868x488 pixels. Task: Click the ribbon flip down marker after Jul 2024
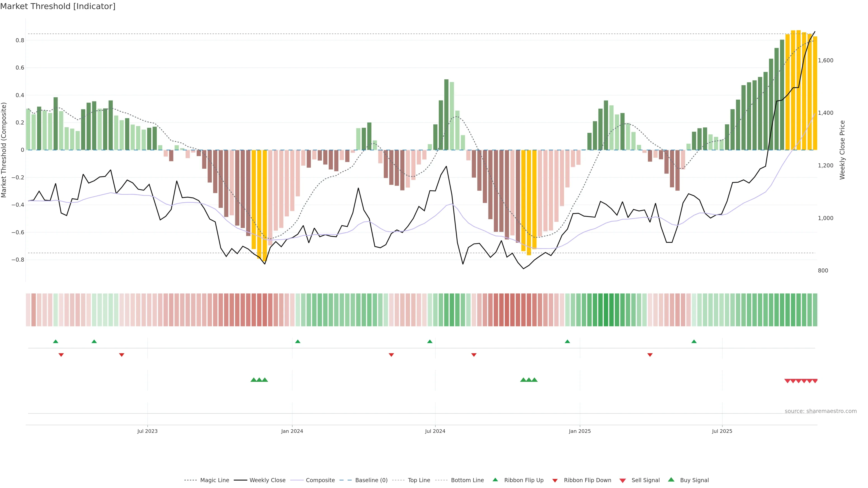474,355
